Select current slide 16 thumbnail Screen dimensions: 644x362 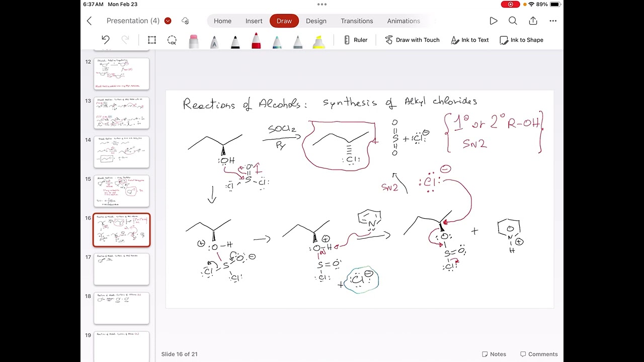click(122, 230)
